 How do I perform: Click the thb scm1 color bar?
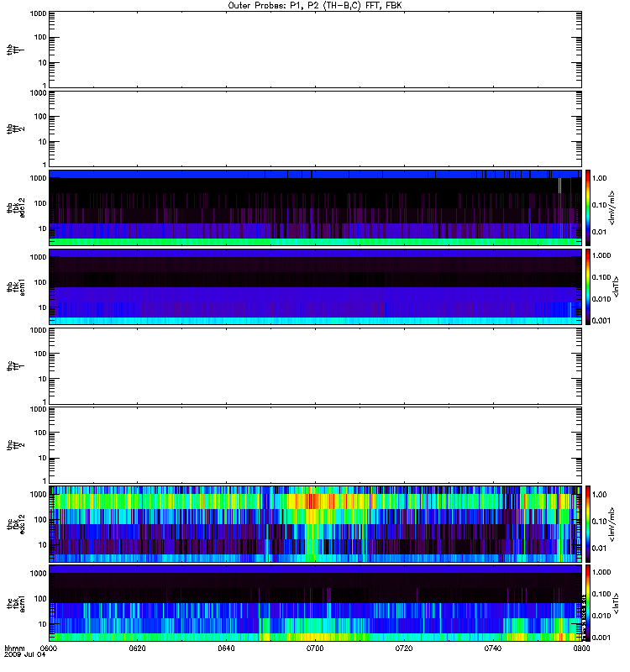click(x=588, y=286)
